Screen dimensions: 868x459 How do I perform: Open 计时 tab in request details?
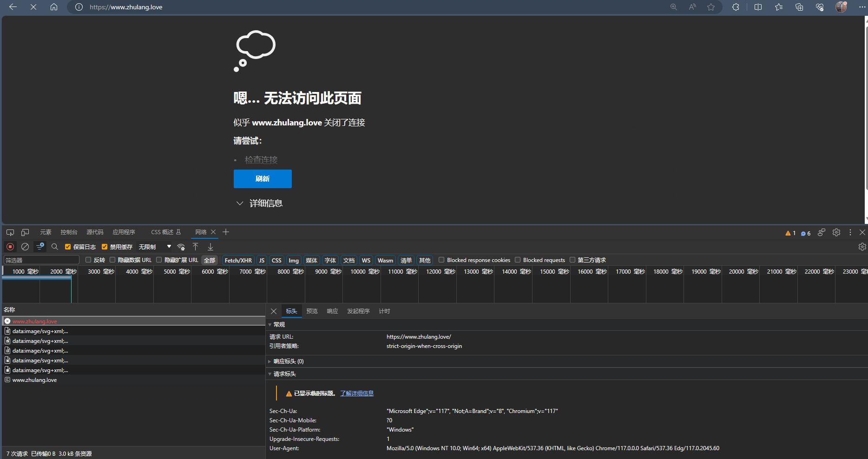click(384, 311)
